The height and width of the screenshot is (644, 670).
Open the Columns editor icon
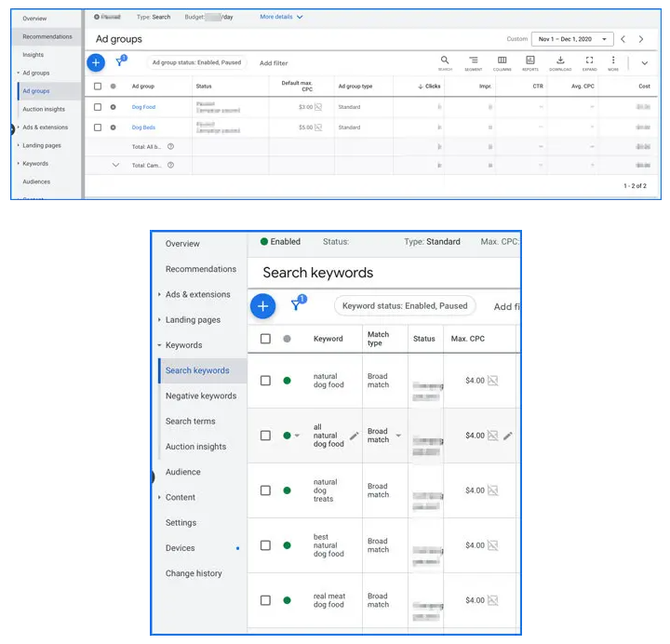point(502,61)
